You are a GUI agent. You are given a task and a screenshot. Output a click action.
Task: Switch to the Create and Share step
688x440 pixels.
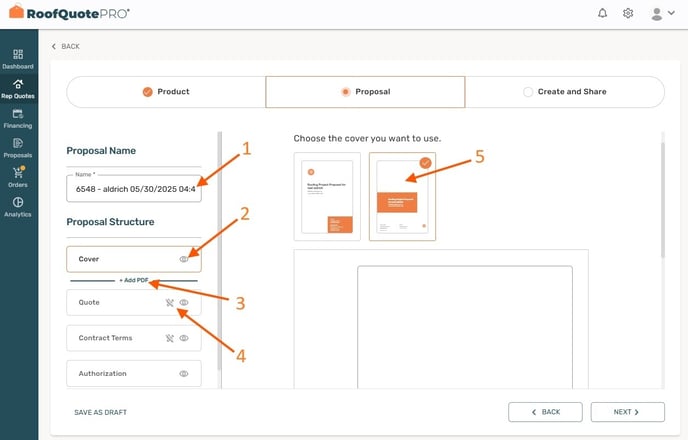[x=565, y=92]
